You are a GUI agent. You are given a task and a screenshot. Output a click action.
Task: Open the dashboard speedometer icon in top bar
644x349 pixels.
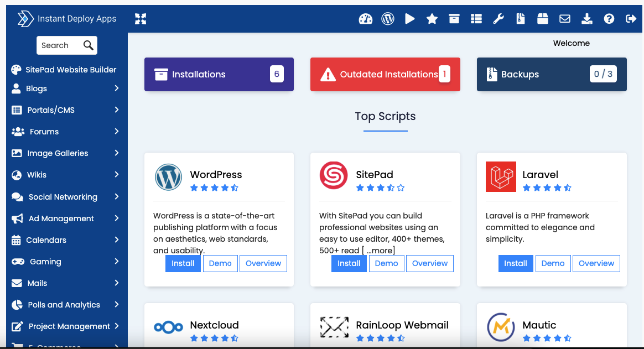click(x=365, y=19)
